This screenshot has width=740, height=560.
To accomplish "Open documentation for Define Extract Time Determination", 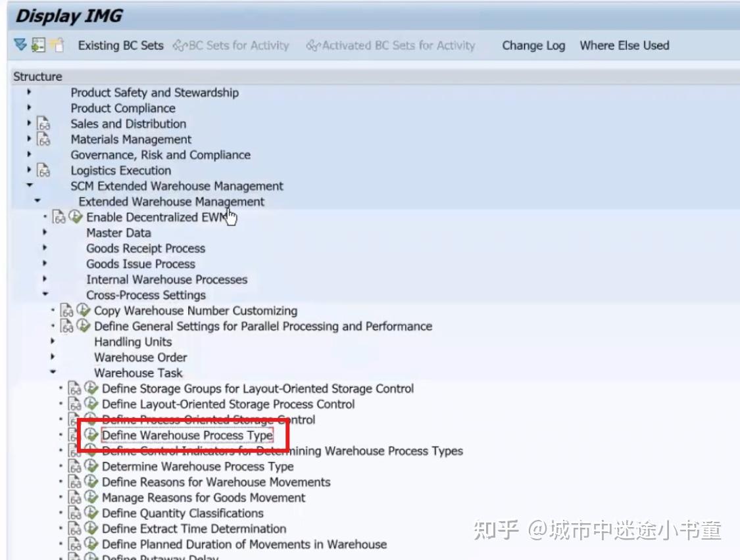I will coord(74,528).
